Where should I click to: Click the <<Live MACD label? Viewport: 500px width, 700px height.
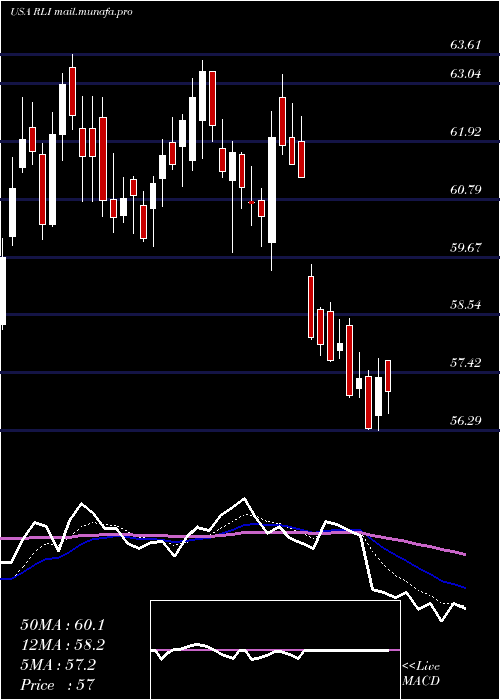(x=421, y=674)
